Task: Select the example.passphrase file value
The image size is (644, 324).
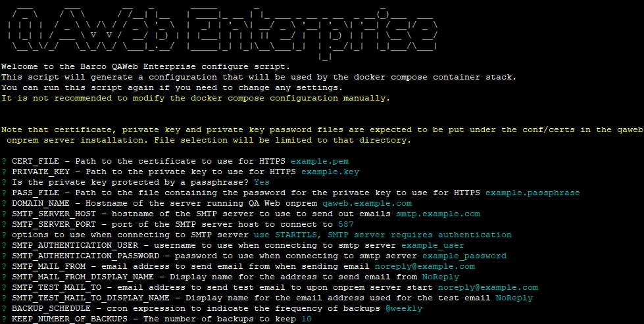Action: 532,193
